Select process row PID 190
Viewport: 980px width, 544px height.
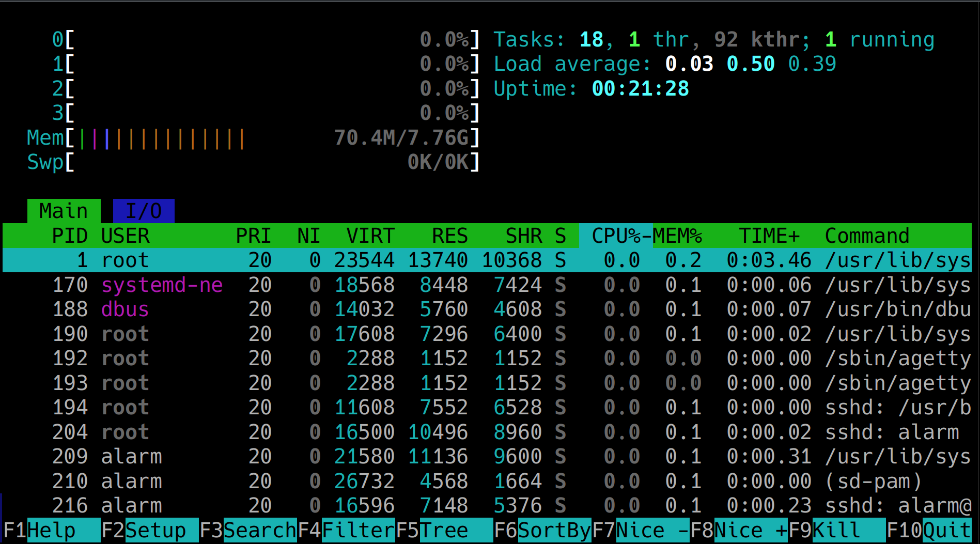[x=487, y=334]
